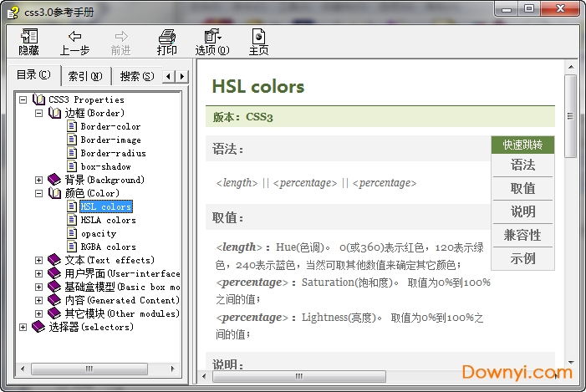
Task: Expand the 基础盒模型(Basic box) node
Action: coord(38,287)
